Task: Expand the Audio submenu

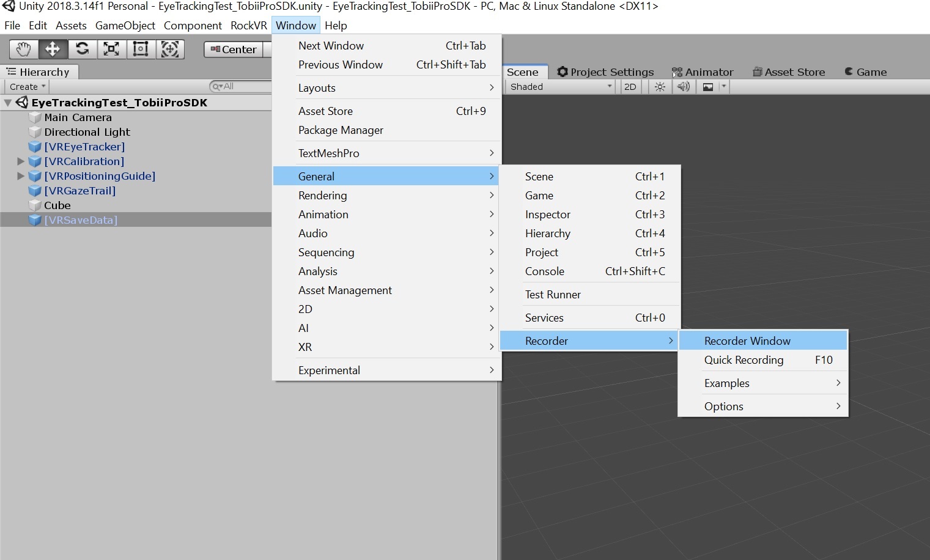Action: [x=386, y=234]
